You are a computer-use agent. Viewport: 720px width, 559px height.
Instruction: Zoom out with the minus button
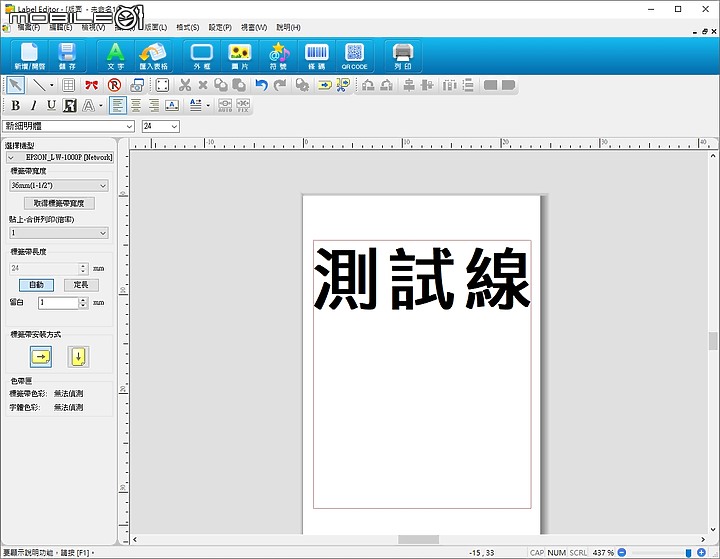pos(622,553)
